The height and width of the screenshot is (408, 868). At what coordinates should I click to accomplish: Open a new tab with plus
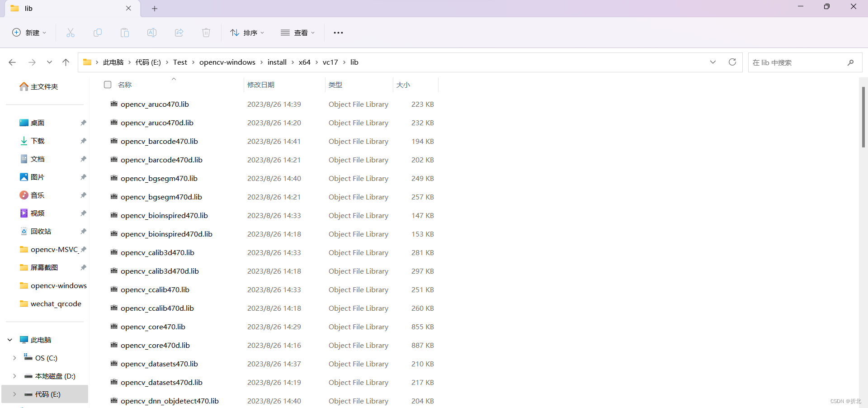point(155,9)
